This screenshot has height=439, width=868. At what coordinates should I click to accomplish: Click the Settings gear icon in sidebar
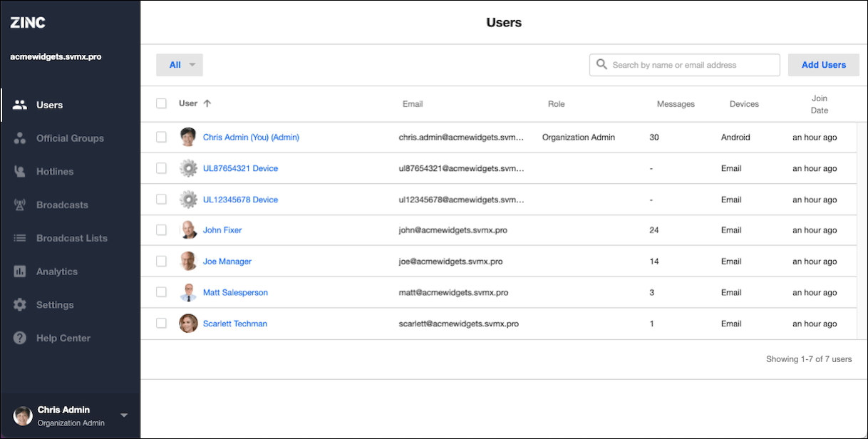[x=20, y=305]
